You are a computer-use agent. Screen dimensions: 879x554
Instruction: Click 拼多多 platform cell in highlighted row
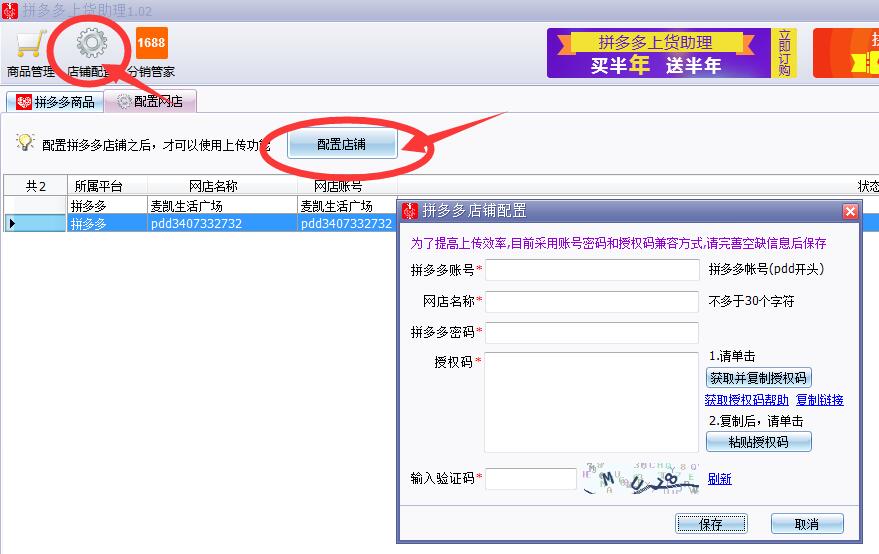[107, 224]
